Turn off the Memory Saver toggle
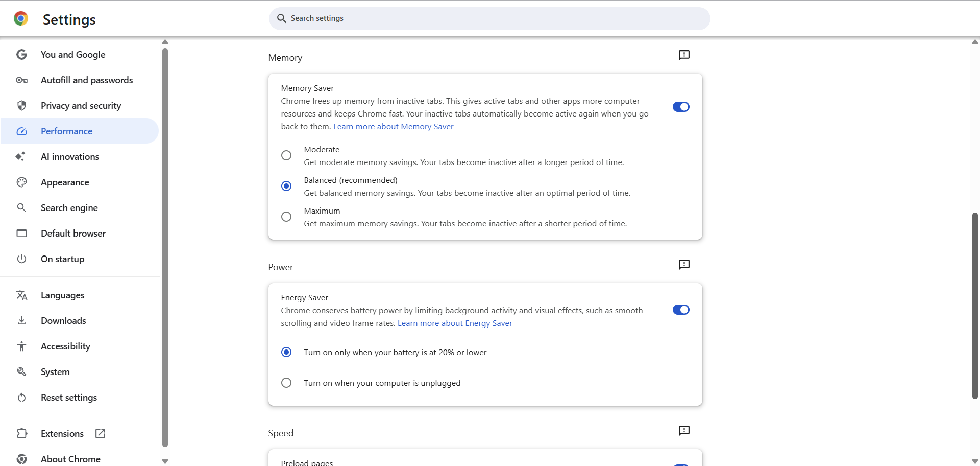 (x=681, y=107)
